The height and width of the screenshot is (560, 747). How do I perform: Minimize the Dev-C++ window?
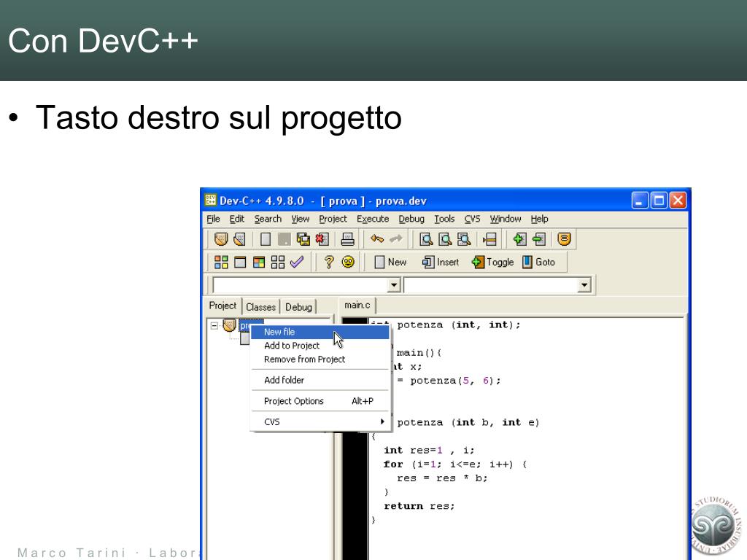pyautogui.click(x=640, y=201)
